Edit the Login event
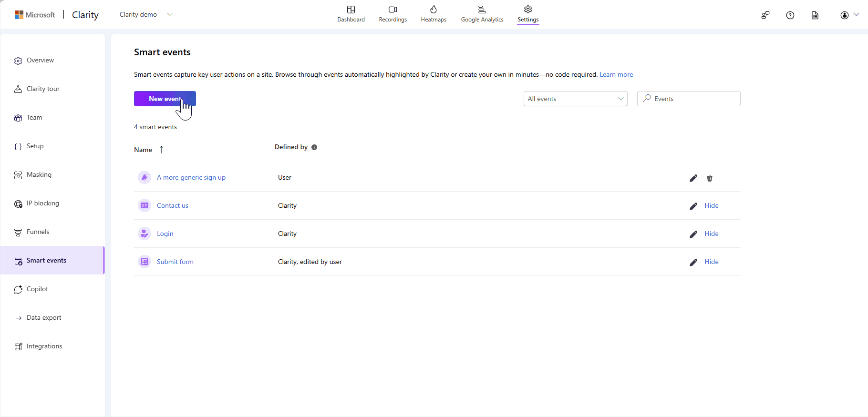 click(x=693, y=234)
